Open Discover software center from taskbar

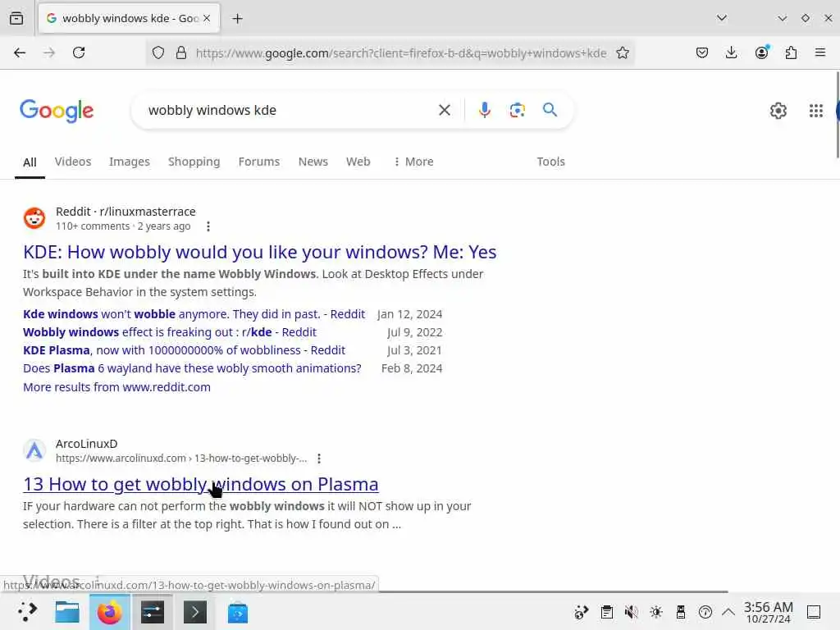pyautogui.click(x=238, y=613)
